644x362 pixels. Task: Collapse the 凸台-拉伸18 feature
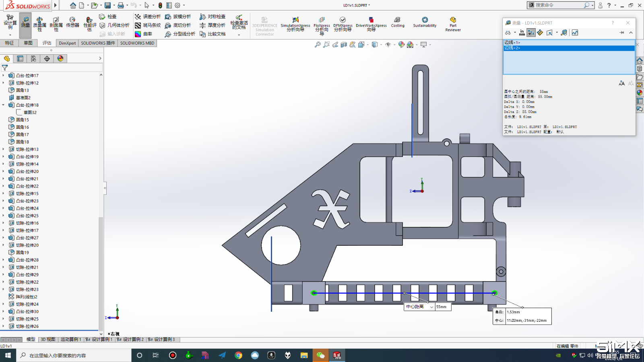click(x=4, y=105)
